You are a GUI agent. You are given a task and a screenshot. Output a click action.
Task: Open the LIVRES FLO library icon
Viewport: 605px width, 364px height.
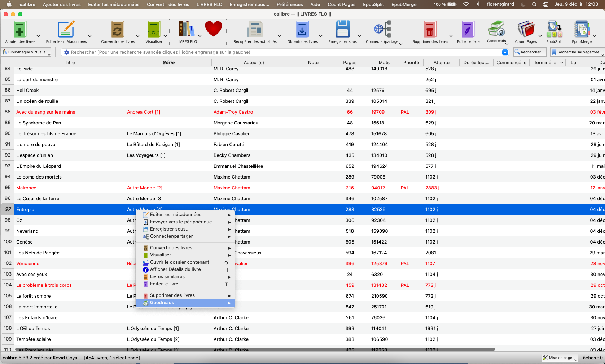187,29
